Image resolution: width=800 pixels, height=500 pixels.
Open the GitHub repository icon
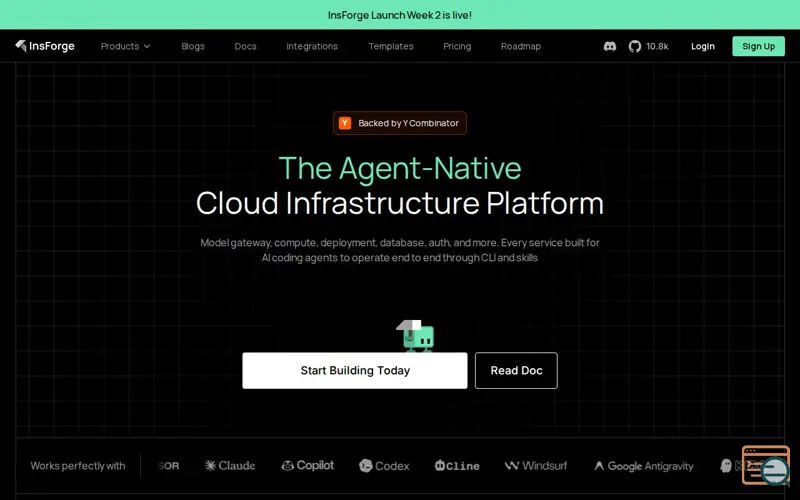(635, 46)
